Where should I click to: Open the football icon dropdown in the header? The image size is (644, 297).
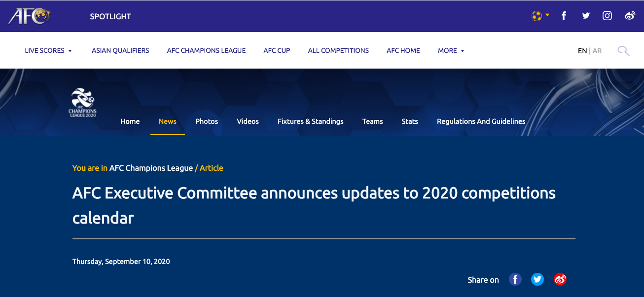pyautogui.click(x=540, y=16)
